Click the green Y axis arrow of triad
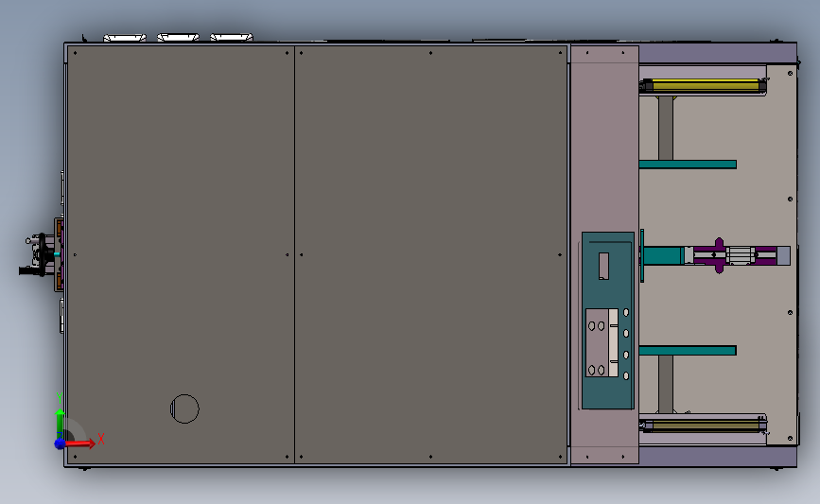820x504 pixels. click(x=60, y=423)
